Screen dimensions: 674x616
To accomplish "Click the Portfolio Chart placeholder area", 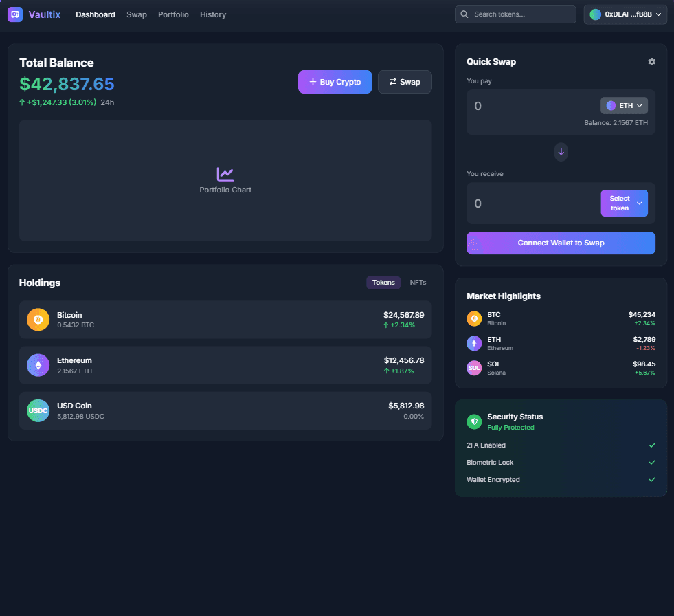I will point(225,180).
